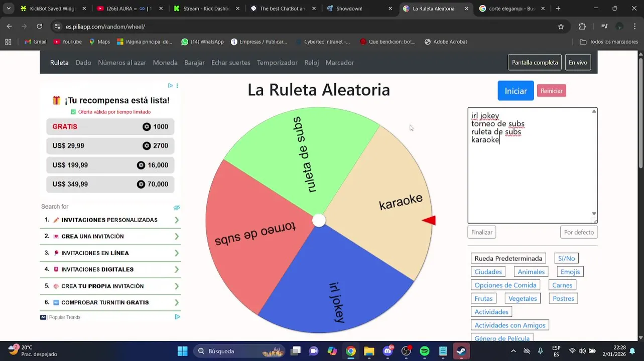Click the browser back arrow
The height and width of the screenshot is (361, 644).
tap(9, 27)
